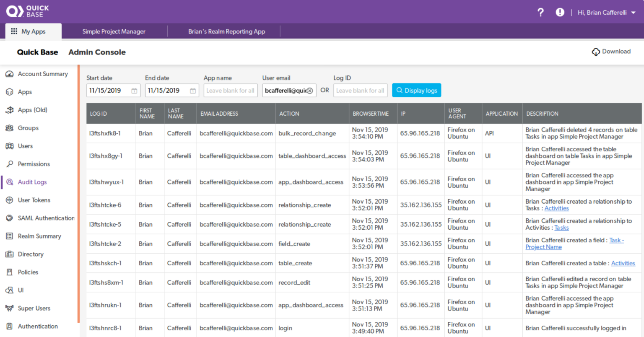Image resolution: width=644 pixels, height=337 pixels.
Task: Open the User Tokens section
Action: [34, 200]
